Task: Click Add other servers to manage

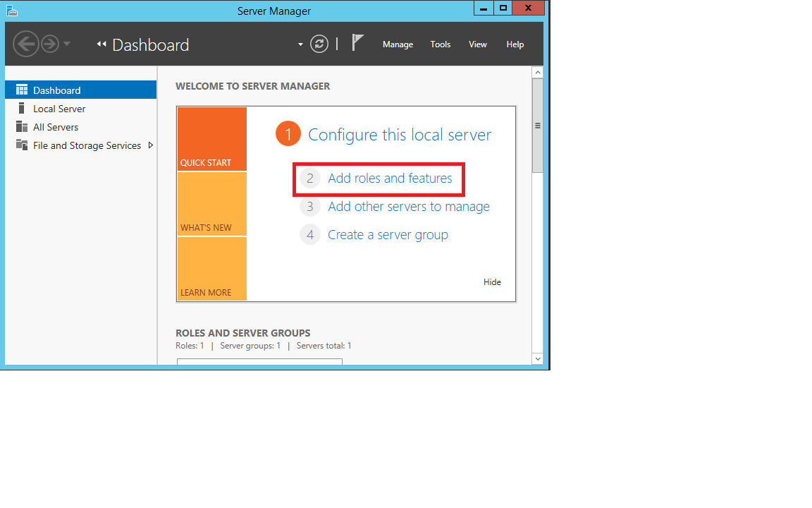Action: click(409, 206)
